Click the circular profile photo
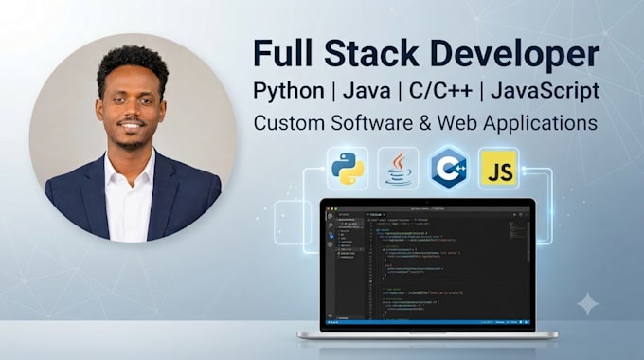 pos(133,137)
